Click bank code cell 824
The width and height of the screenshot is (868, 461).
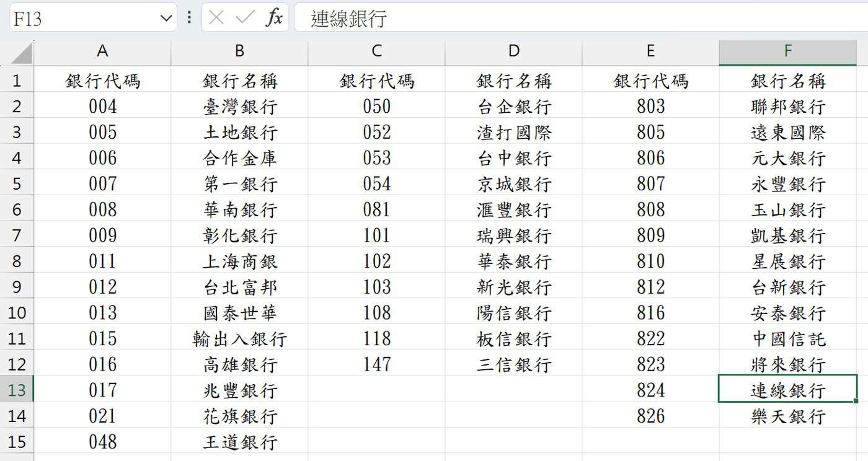(650, 390)
